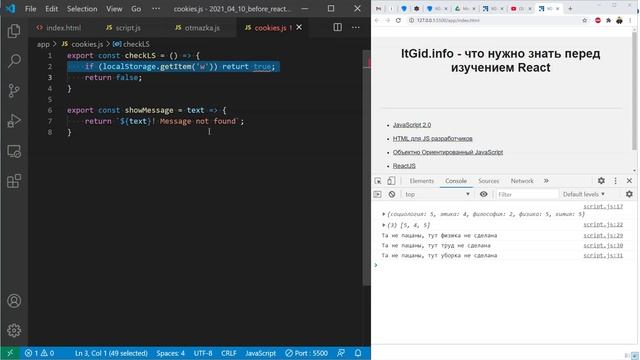Close the cookies.js editor tab
Screen dimensions: 640x360
299,27
